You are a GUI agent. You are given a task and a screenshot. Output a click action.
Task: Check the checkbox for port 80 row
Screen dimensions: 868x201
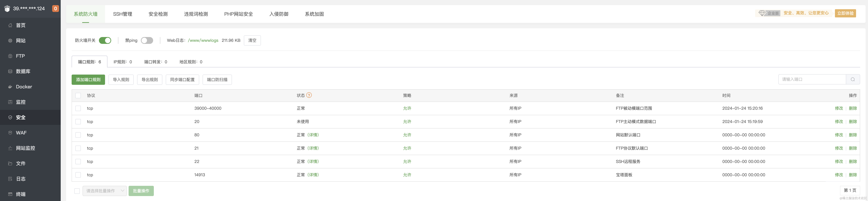(78, 135)
